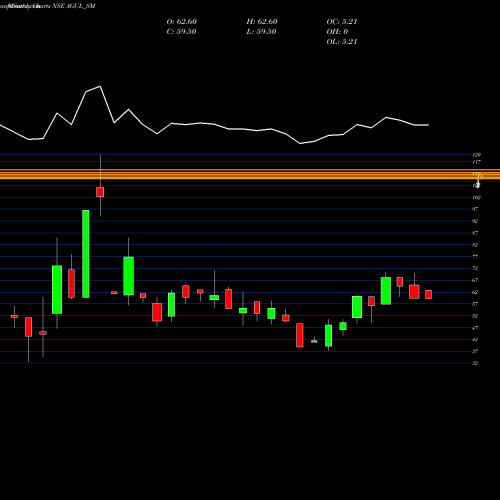
Task: Click the open price 'O: 62.60' readout
Action: point(182,22)
